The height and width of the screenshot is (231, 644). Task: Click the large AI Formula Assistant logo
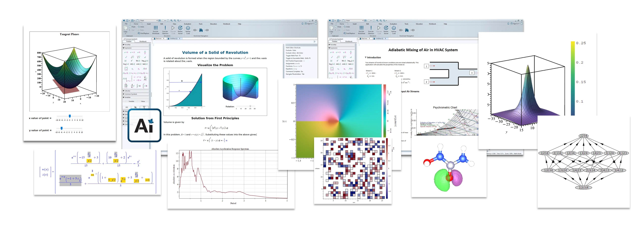144,125
